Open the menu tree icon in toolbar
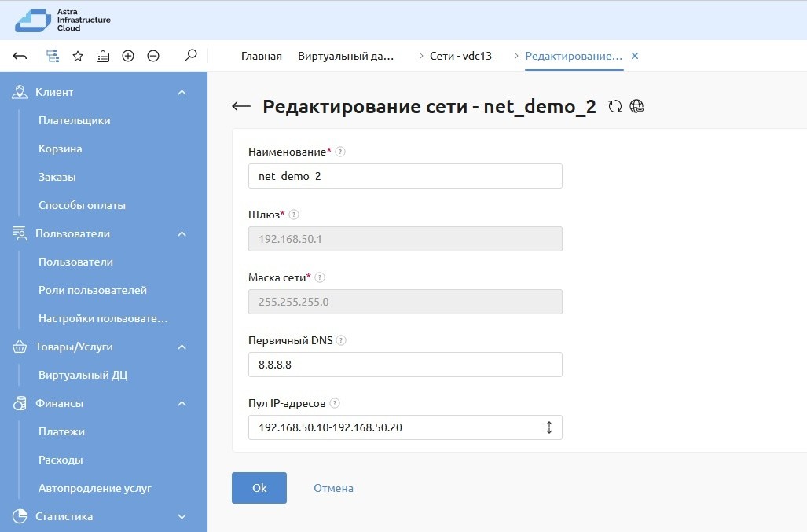Viewport: 807px width, 532px height. pos(52,56)
